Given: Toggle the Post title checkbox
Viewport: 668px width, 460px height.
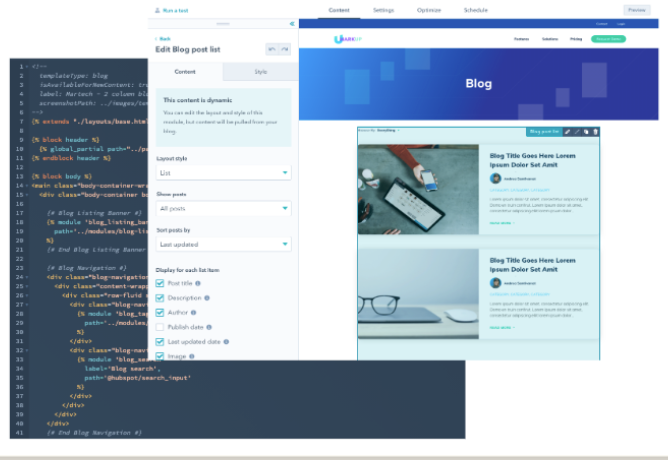Looking at the screenshot, I should coord(160,283).
